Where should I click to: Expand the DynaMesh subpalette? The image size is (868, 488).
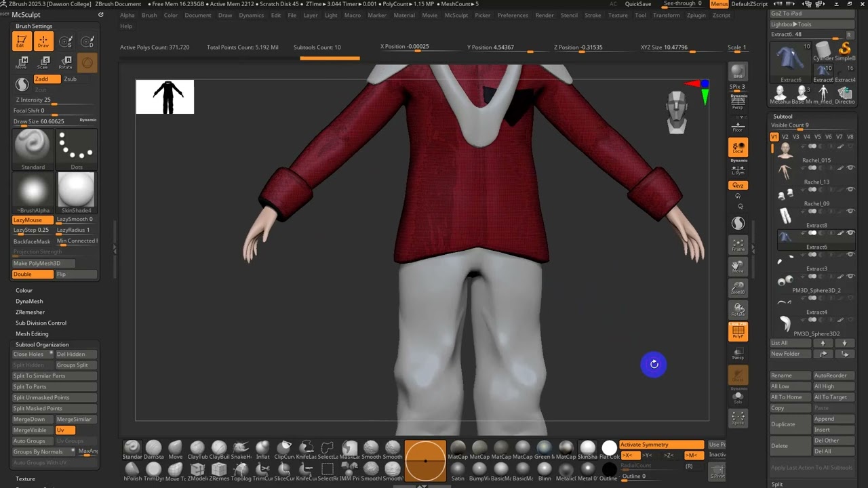(x=29, y=301)
